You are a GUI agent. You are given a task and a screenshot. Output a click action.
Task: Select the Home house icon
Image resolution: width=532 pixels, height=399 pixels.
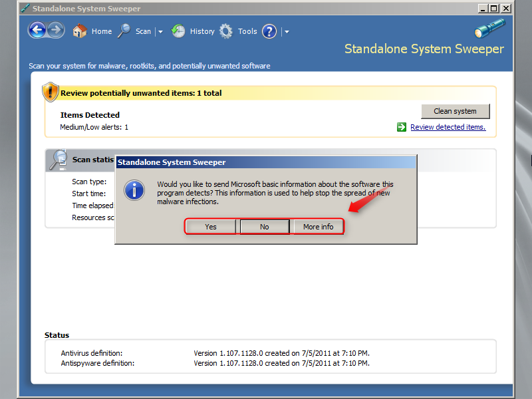click(79, 31)
